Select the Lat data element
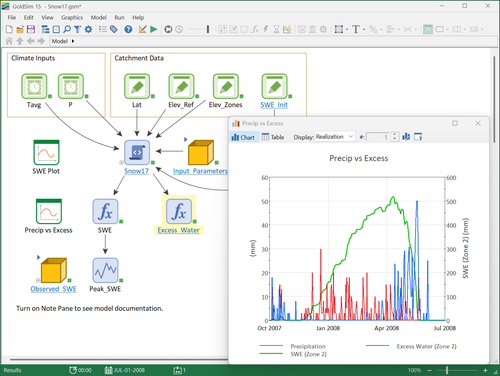This screenshot has width=500, height=376. tap(137, 86)
